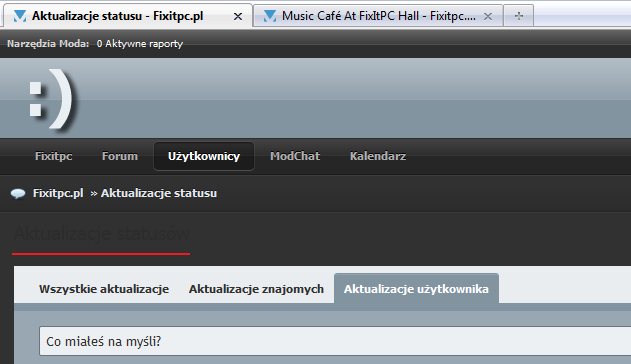Select Aktualizacje użytkownika tab
This screenshot has width=631, height=364.
416,288
